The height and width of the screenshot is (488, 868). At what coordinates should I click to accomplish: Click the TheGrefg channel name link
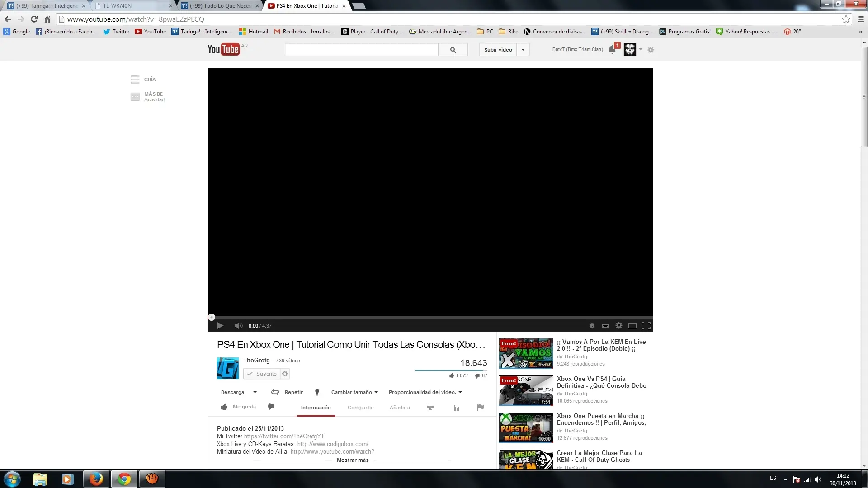[x=256, y=360]
